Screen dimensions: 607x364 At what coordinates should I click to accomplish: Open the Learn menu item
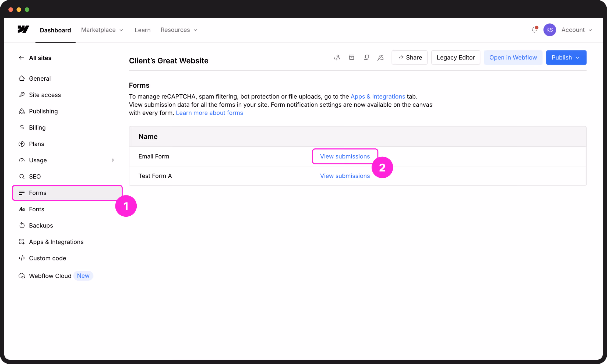pos(143,30)
